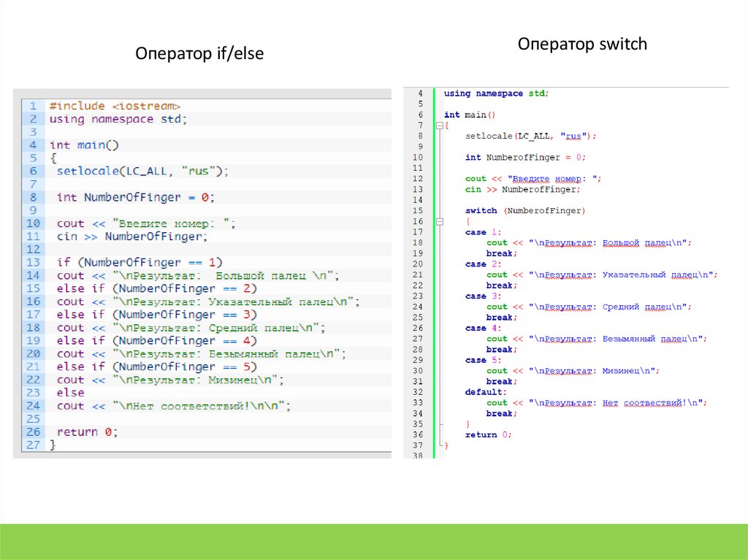Click line number 1 in the if/else listing
Screen dimensions: 748x560
[33, 106]
